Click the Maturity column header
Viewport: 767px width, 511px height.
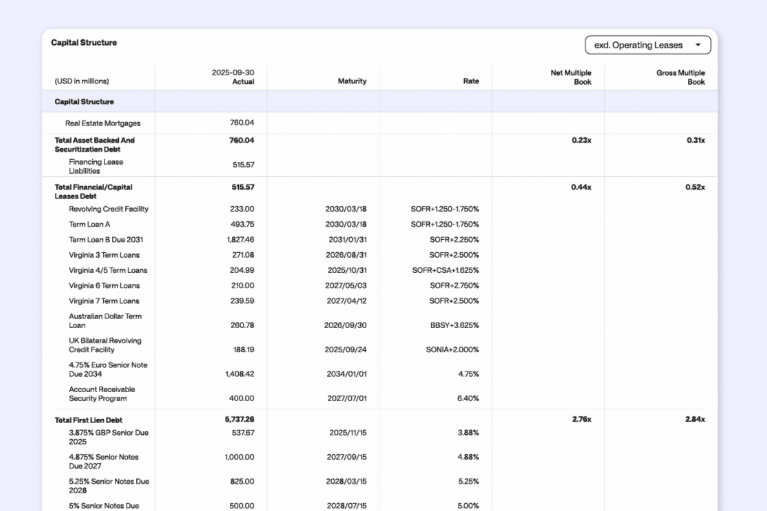[352, 81]
